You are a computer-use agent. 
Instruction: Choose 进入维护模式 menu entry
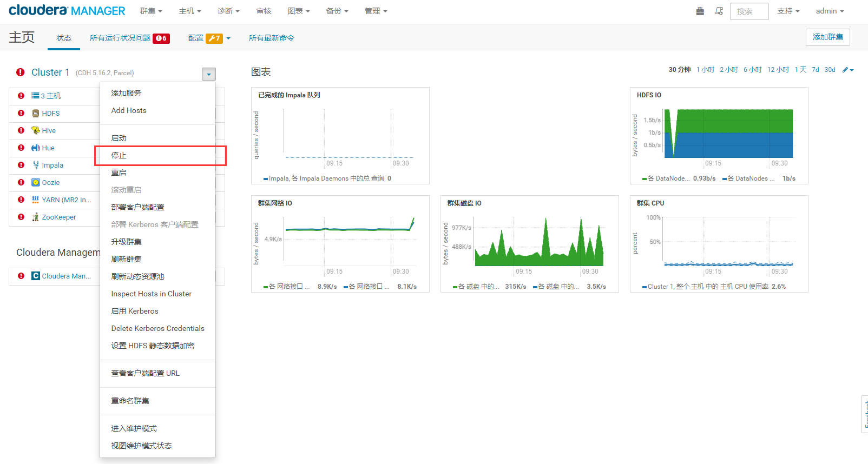[158, 428]
